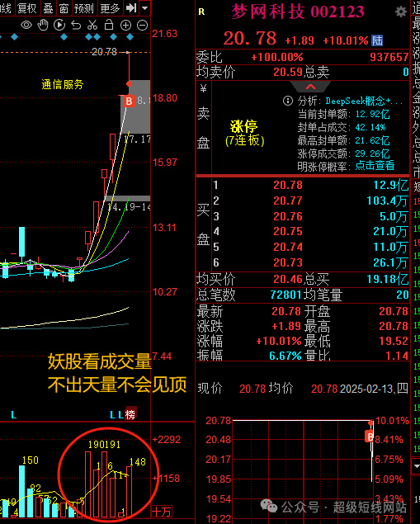Select the scissors cut tool
The width and height of the screenshot is (420, 524).
(92, 25)
